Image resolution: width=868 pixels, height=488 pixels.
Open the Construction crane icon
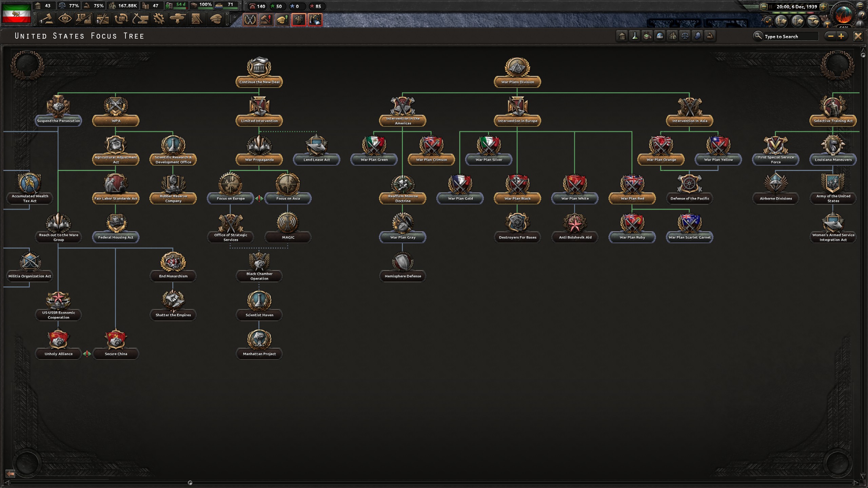pyautogui.click(x=140, y=19)
